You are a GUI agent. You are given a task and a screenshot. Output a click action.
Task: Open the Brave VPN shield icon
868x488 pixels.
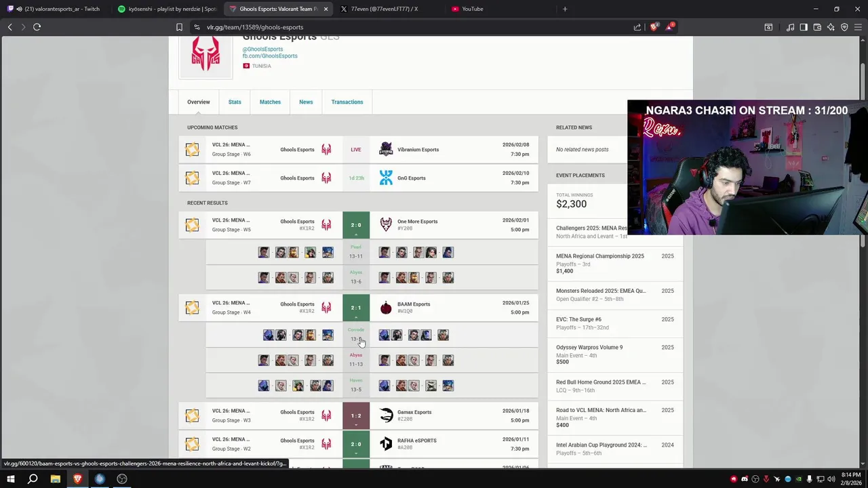coord(844,27)
